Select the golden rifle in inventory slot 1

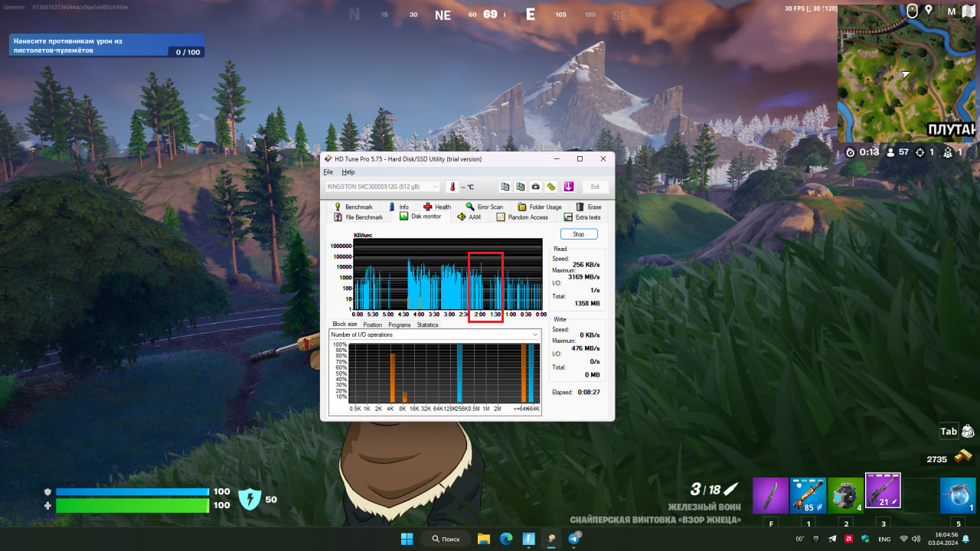coord(808,495)
